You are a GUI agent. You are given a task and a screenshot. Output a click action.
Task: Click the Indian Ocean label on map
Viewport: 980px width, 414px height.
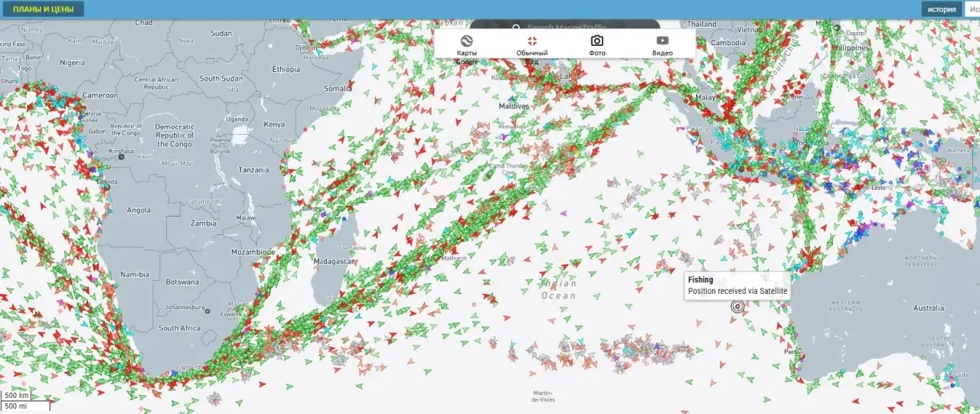[558, 289]
